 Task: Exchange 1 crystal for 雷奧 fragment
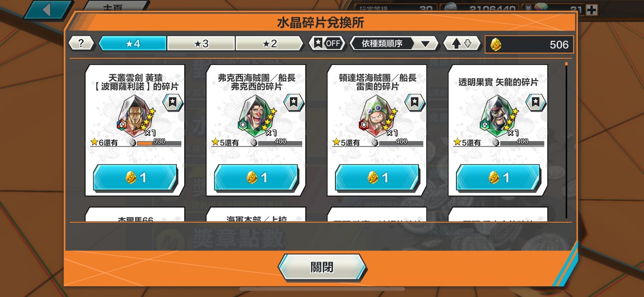(x=377, y=178)
